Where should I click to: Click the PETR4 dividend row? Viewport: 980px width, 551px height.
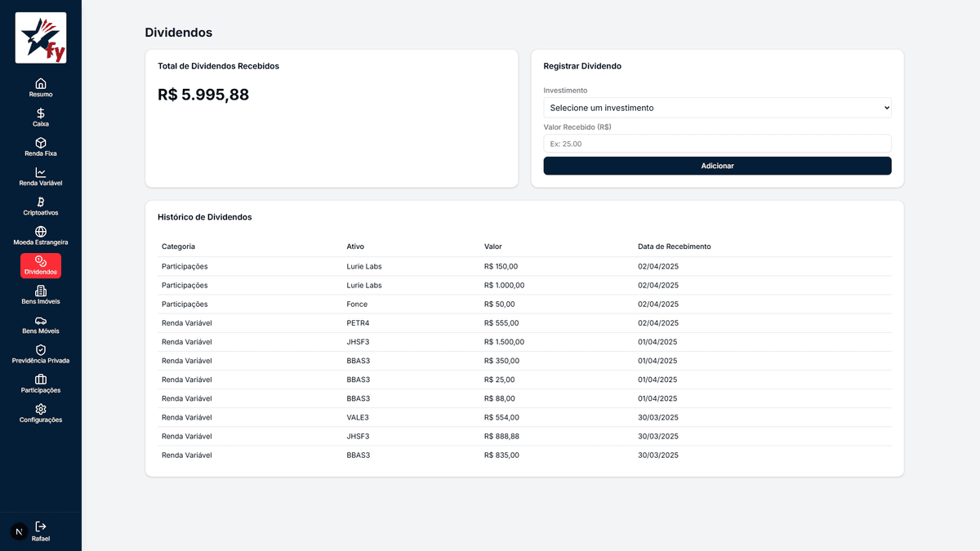pos(523,323)
